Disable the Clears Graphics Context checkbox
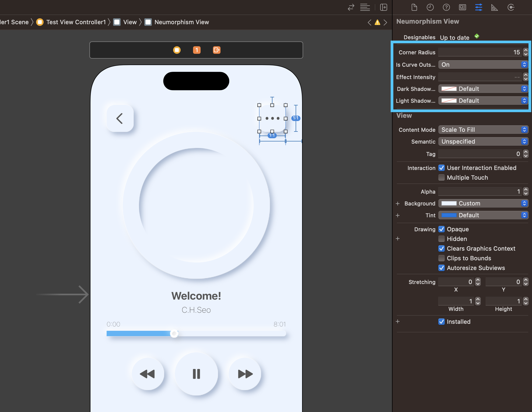532x412 pixels. point(441,248)
